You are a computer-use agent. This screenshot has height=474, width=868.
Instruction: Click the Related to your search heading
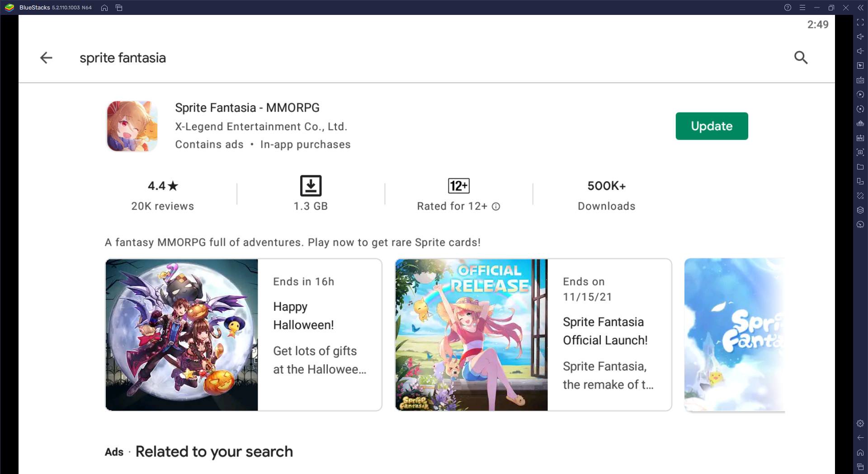point(214,452)
